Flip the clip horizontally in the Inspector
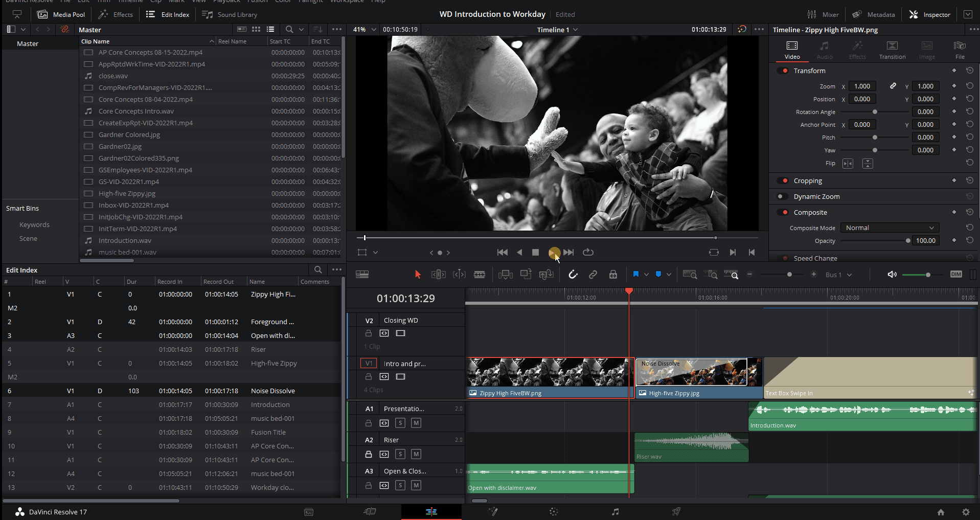This screenshot has width=980, height=520. (848, 164)
